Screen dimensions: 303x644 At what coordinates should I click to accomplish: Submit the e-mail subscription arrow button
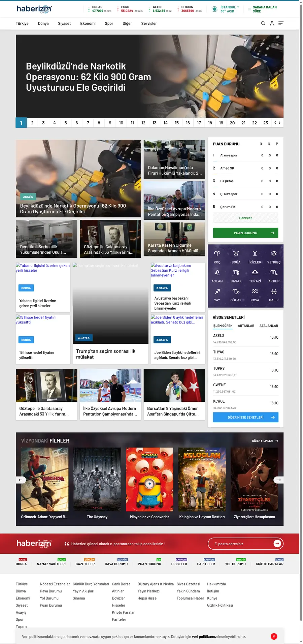(x=277, y=544)
